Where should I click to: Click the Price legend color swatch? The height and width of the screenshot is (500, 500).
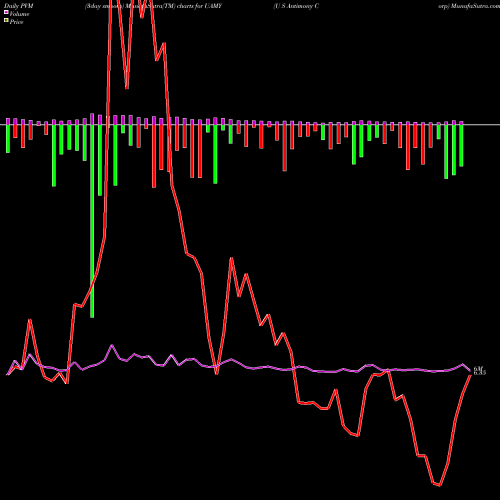[6, 21]
